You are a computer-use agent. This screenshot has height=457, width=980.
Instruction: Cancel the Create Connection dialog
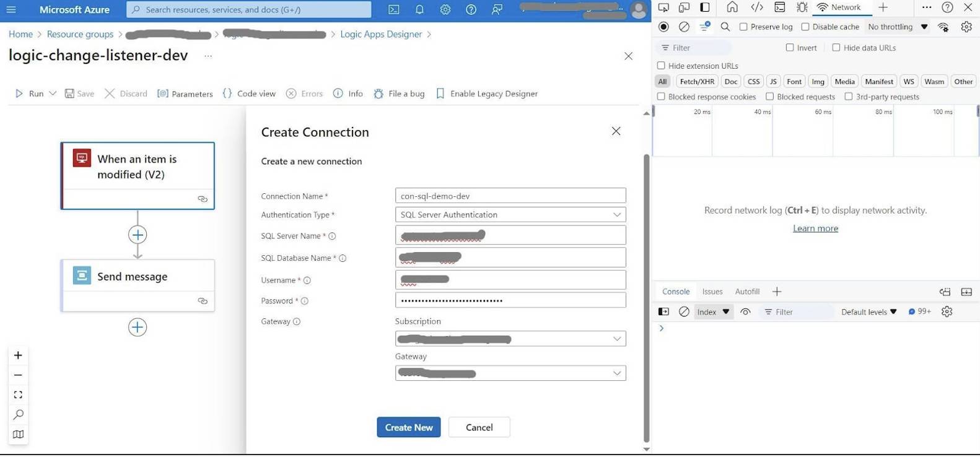coord(479,427)
